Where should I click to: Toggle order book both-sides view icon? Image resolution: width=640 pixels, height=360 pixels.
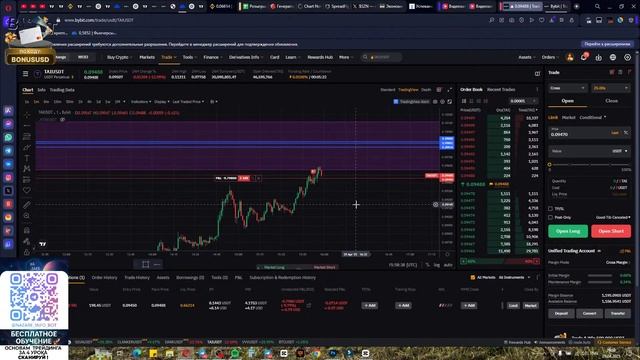coord(464,101)
